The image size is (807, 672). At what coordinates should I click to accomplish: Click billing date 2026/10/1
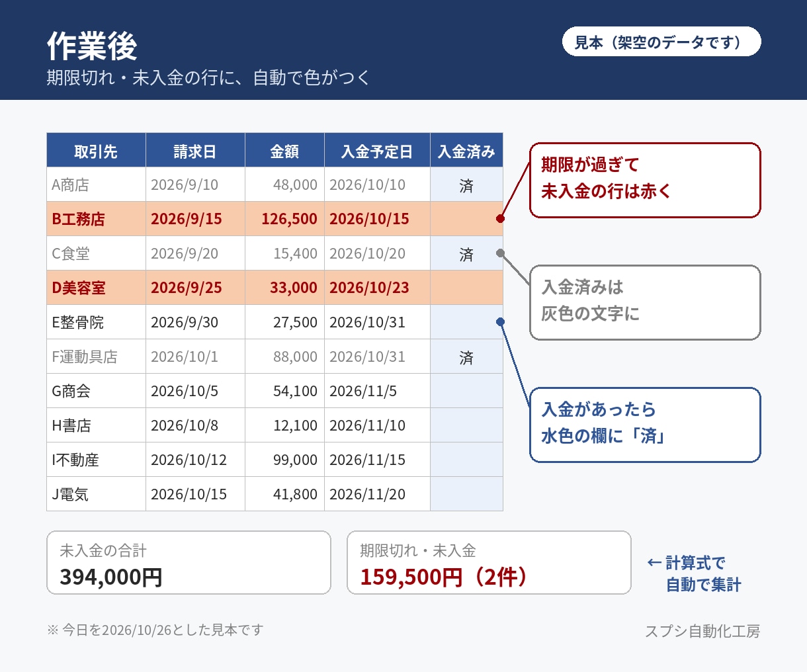(x=195, y=357)
